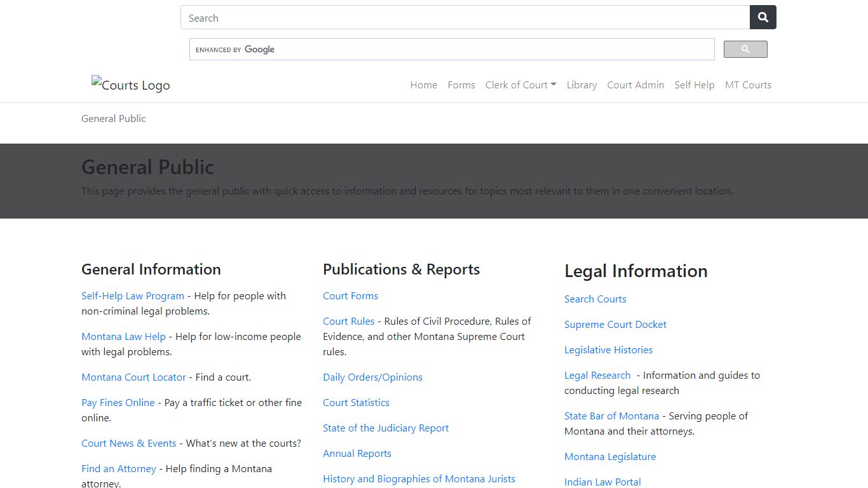Image resolution: width=868 pixels, height=488 pixels.
Task: Open the Court Rules link
Action: pos(349,322)
